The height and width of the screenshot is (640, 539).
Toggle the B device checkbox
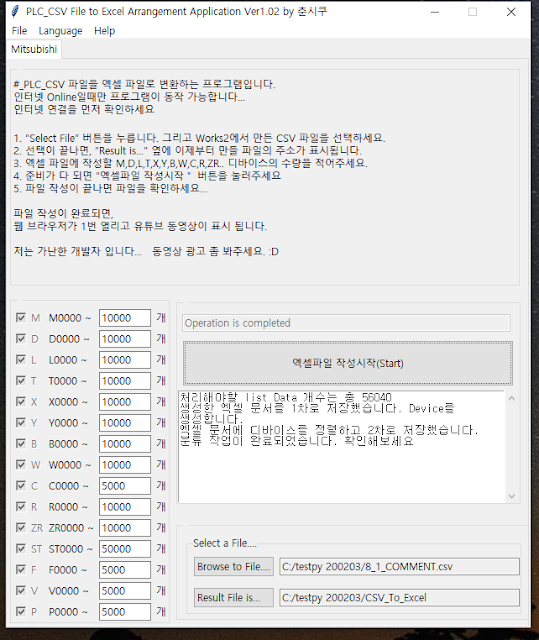(x=20, y=443)
